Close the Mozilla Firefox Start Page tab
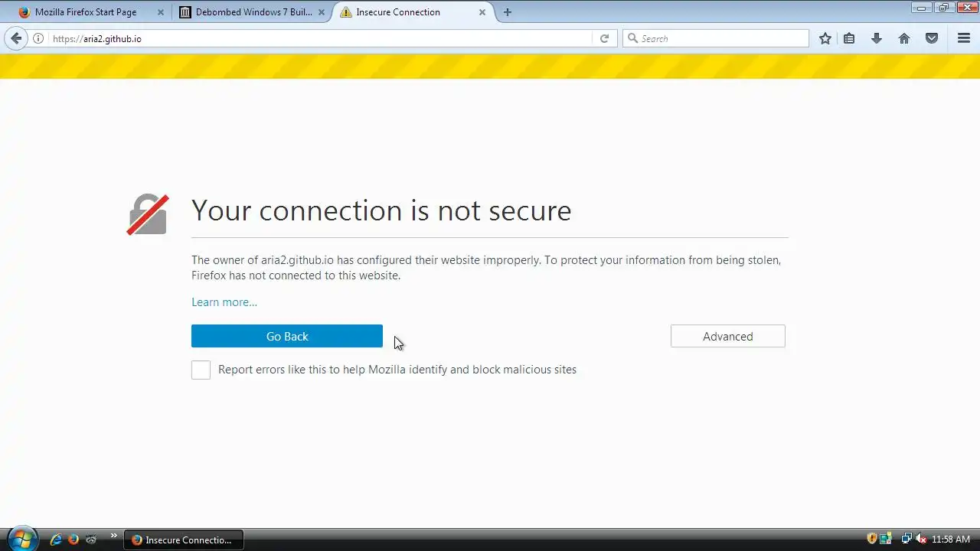 (x=160, y=12)
